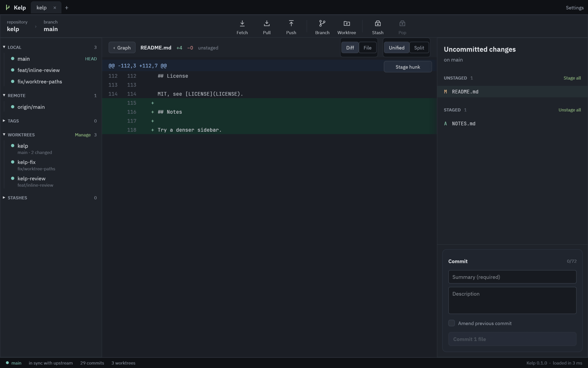Select Split diff layout
588x368 pixels.
[419, 48]
